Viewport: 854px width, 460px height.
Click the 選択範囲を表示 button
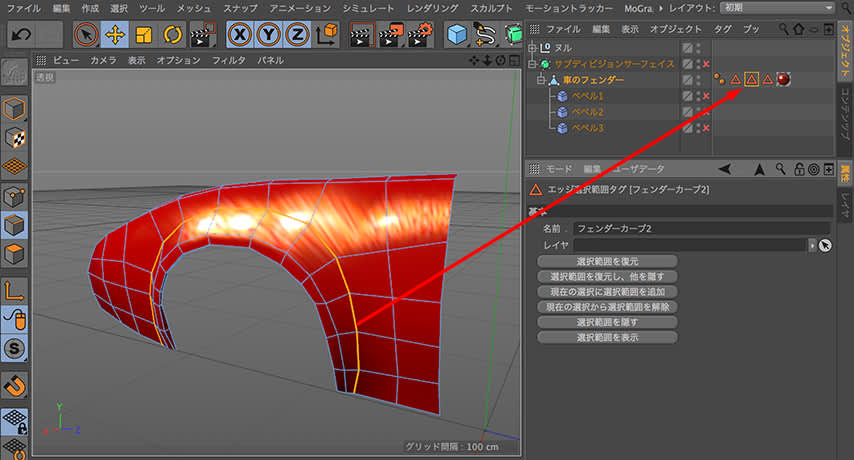point(607,337)
